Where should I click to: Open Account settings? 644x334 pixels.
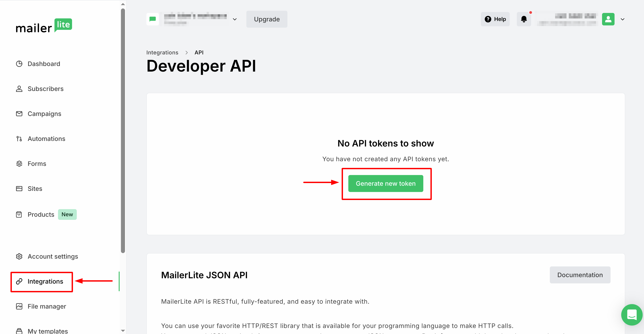point(47,257)
